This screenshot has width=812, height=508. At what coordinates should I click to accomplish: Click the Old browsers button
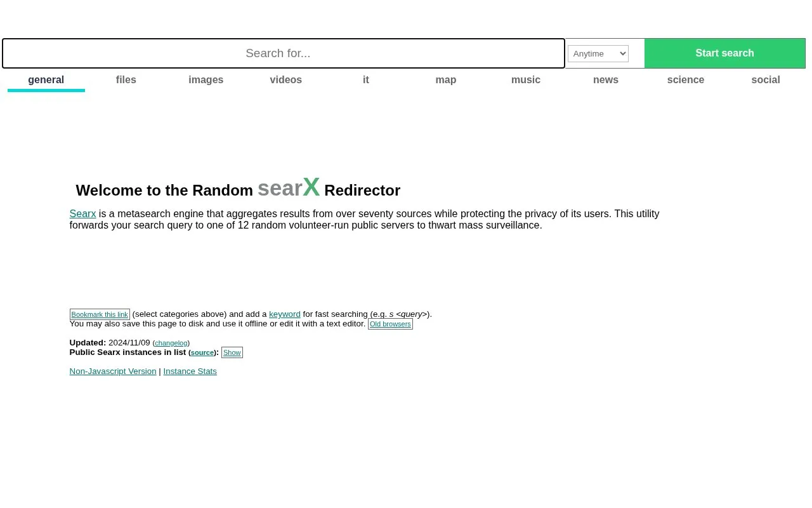point(390,324)
